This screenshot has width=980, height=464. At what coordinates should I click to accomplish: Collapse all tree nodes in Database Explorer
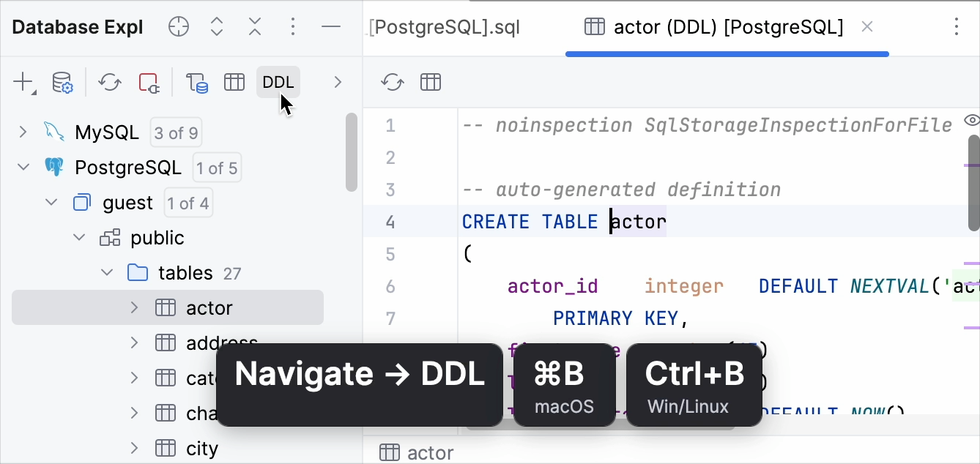click(254, 26)
